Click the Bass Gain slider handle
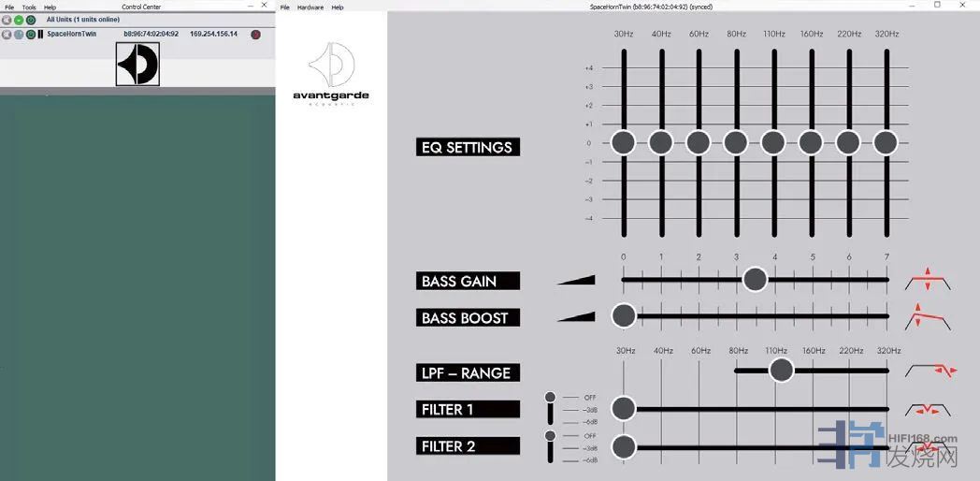 point(756,279)
